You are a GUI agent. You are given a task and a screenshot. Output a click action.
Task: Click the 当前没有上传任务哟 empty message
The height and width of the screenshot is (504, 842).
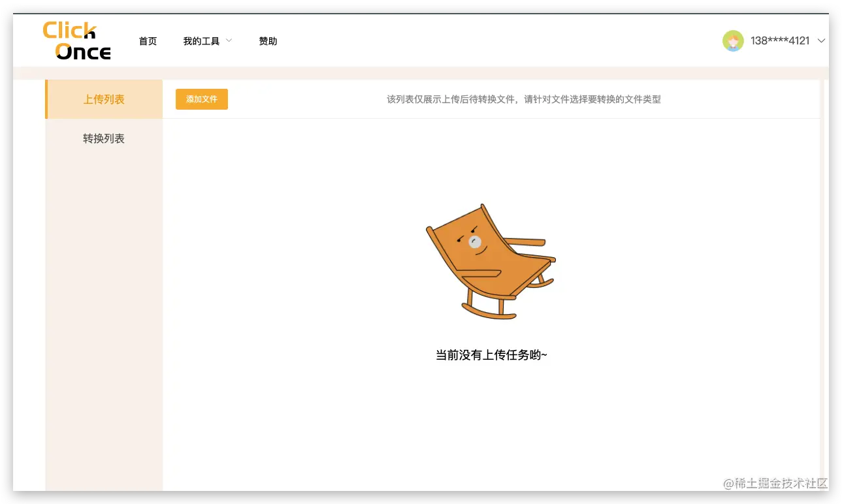(x=492, y=354)
